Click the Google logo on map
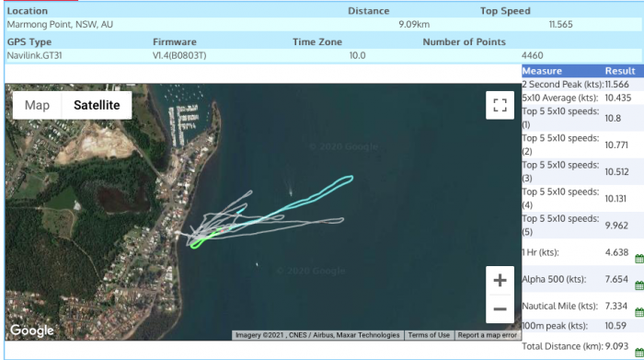The width and height of the screenshot is (644, 360). pos(32,331)
